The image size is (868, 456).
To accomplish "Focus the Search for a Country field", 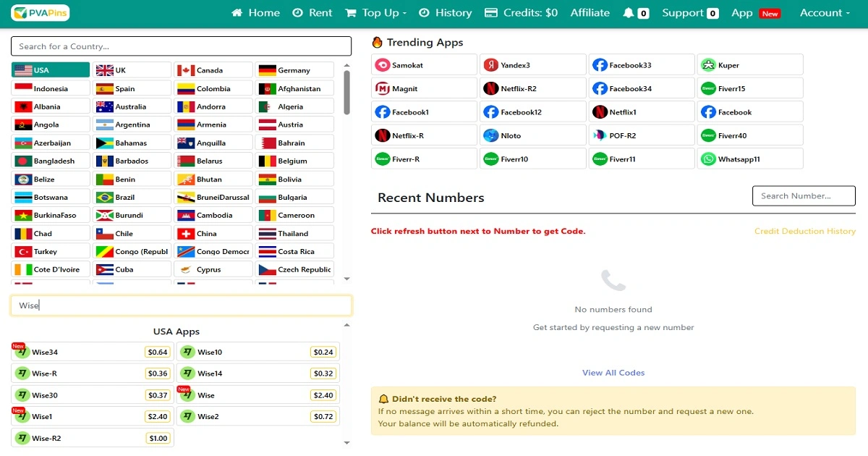I will [x=181, y=46].
